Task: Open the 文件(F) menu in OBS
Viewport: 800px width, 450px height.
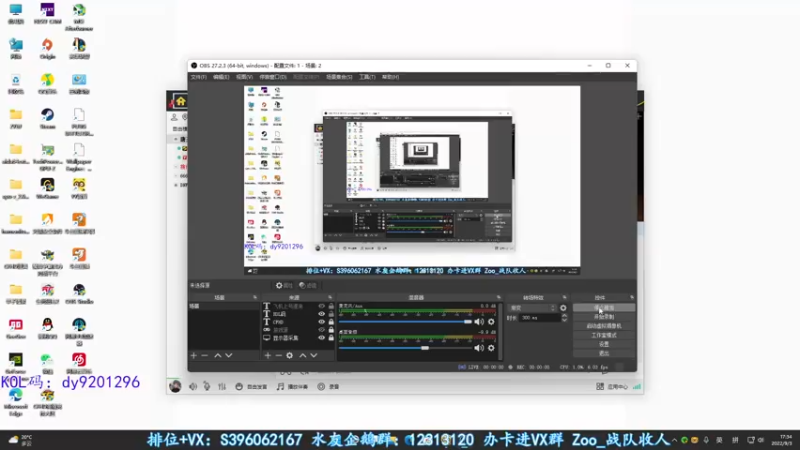Action: click(198, 77)
